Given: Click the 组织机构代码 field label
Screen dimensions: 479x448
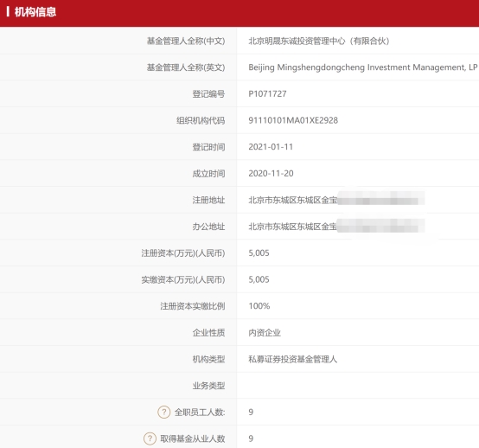Looking at the screenshot, I should [201, 120].
